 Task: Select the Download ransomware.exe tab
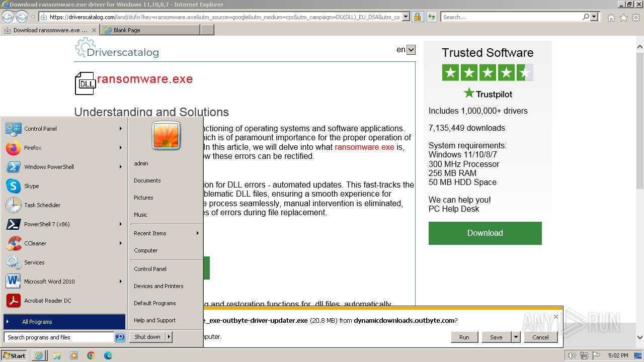(x=50, y=30)
